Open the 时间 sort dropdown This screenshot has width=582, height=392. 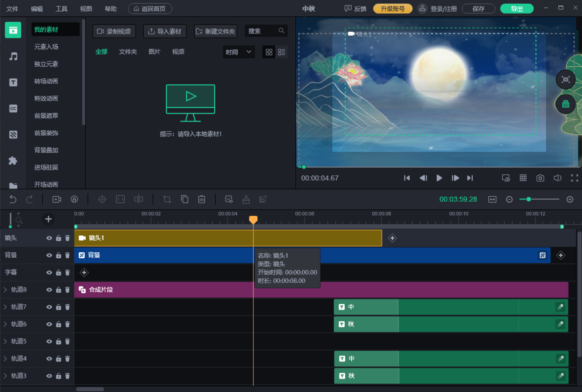click(239, 52)
